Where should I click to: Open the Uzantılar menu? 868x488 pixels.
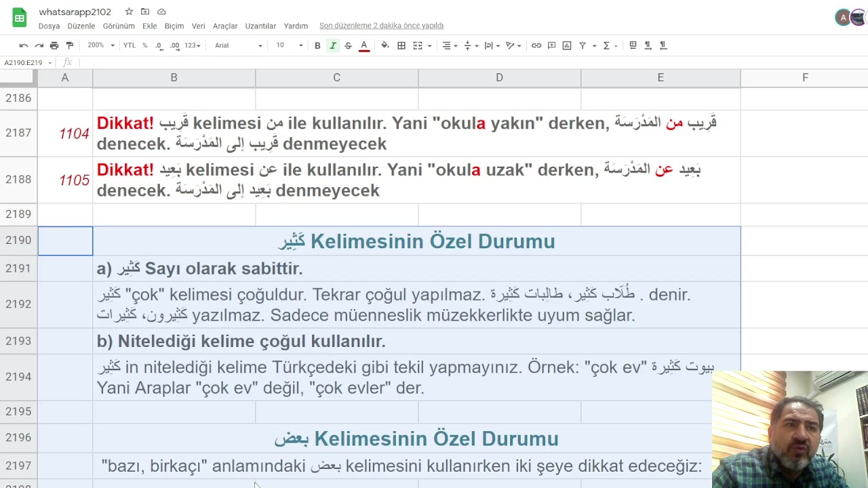click(x=260, y=26)
